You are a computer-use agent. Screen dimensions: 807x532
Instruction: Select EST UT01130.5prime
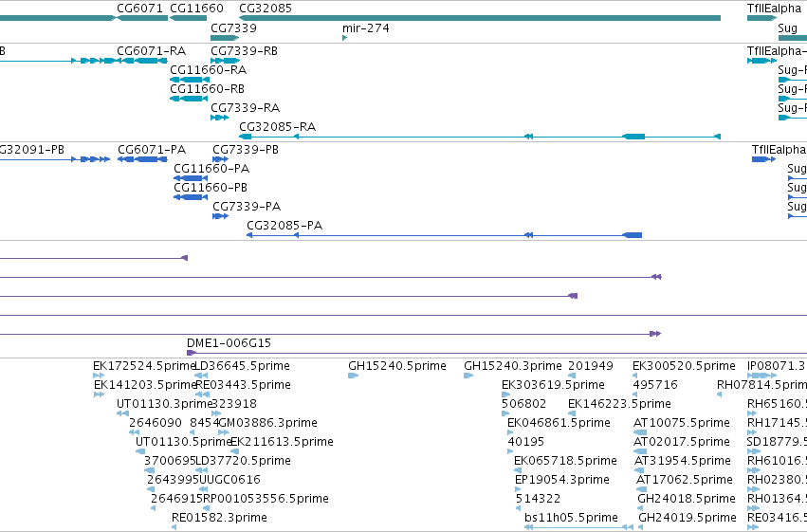point(184,442)
